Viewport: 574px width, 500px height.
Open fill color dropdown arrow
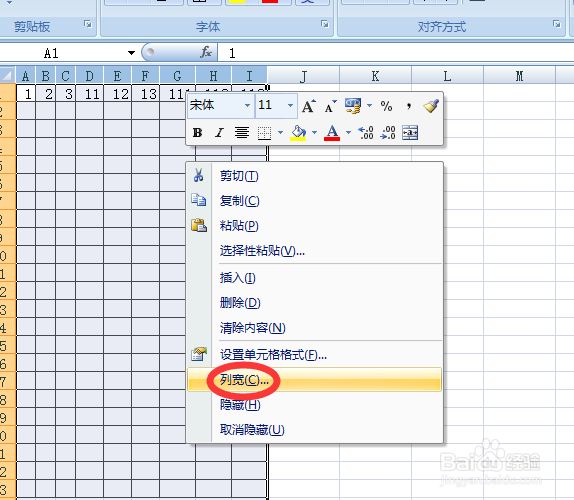[314, 133]
